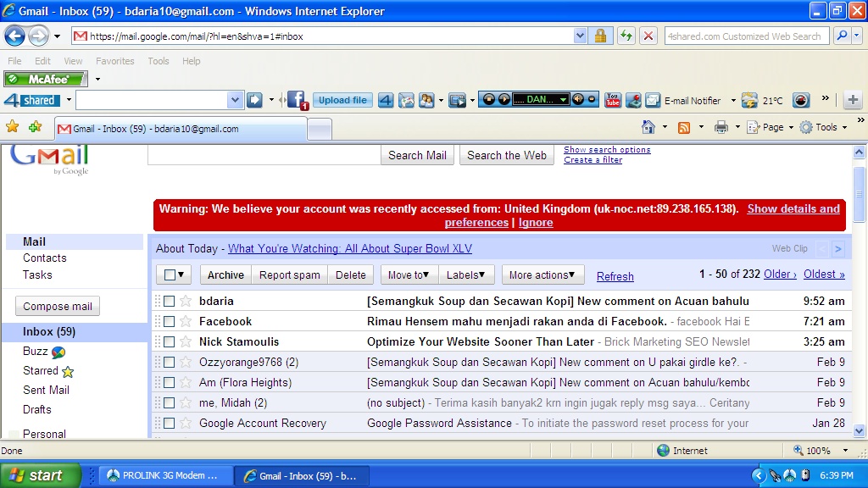Archive selected mail with the Archive button
The height and width of the screenshot is (488, 868).
tap(225, 275)
